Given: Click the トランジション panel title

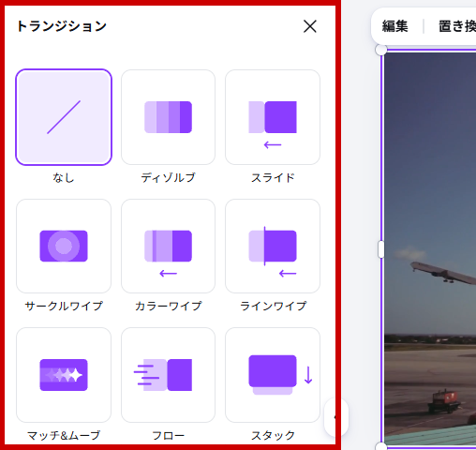Looking at the screenshot, I should pos(62,26).
